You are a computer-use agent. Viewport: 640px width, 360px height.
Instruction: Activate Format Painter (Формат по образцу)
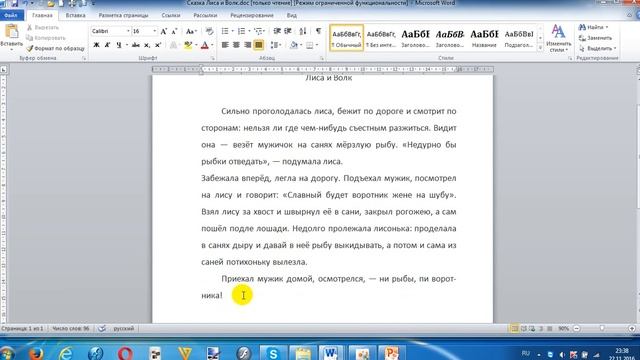pyautogui.click(x=56, y=48)
